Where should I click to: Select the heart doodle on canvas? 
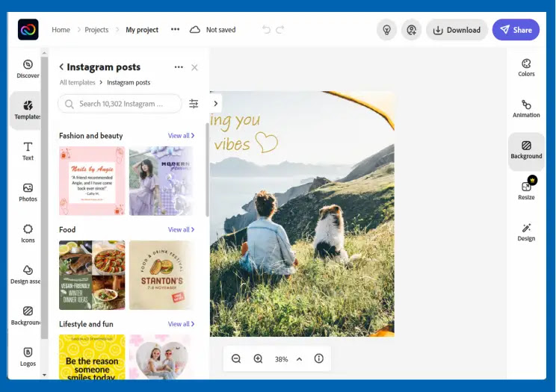pyautogui.click(x=266, y=142)
